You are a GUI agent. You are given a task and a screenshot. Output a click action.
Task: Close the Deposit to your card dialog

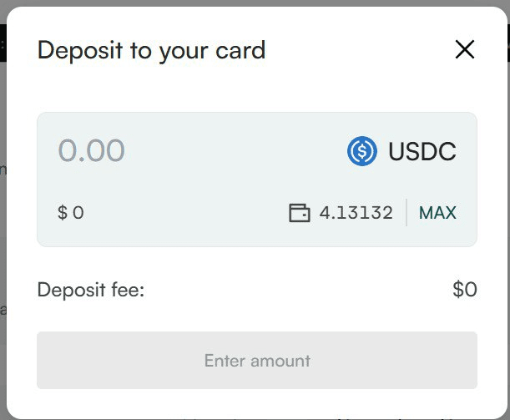(465, 49)
